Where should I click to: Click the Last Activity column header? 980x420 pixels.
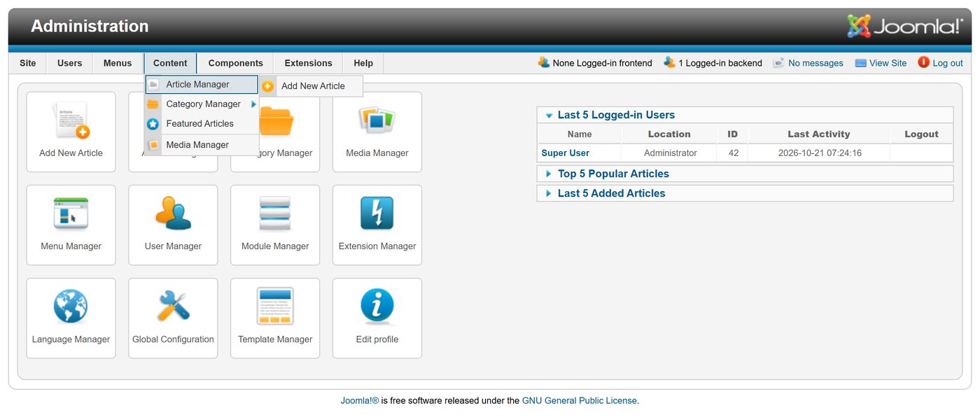(819, 134)
